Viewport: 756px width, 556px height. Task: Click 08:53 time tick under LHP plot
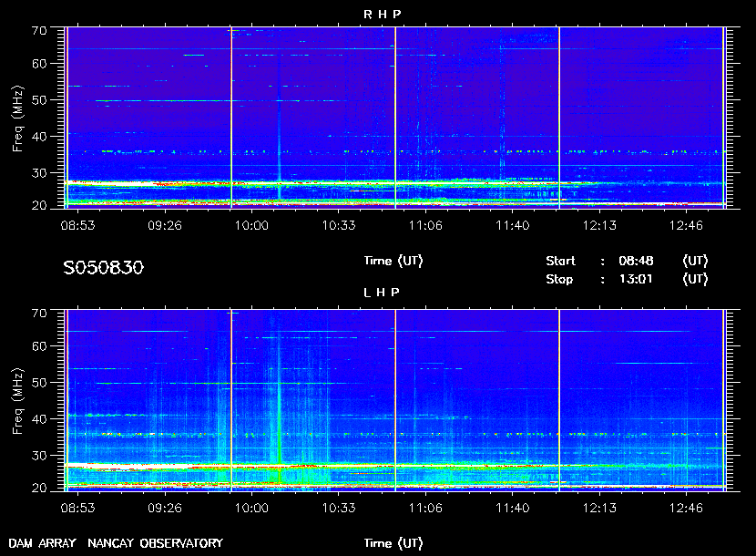coord(77,508)
